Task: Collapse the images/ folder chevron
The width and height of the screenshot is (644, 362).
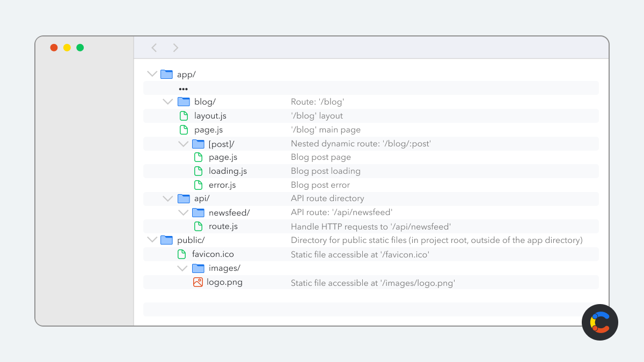Action: tap(182, 268)
